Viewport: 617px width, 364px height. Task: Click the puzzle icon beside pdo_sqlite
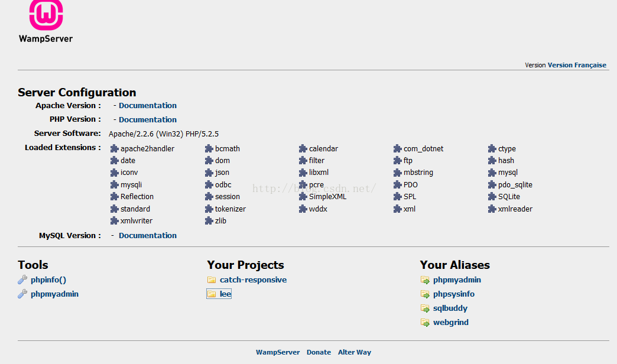[x=492, y=184]
